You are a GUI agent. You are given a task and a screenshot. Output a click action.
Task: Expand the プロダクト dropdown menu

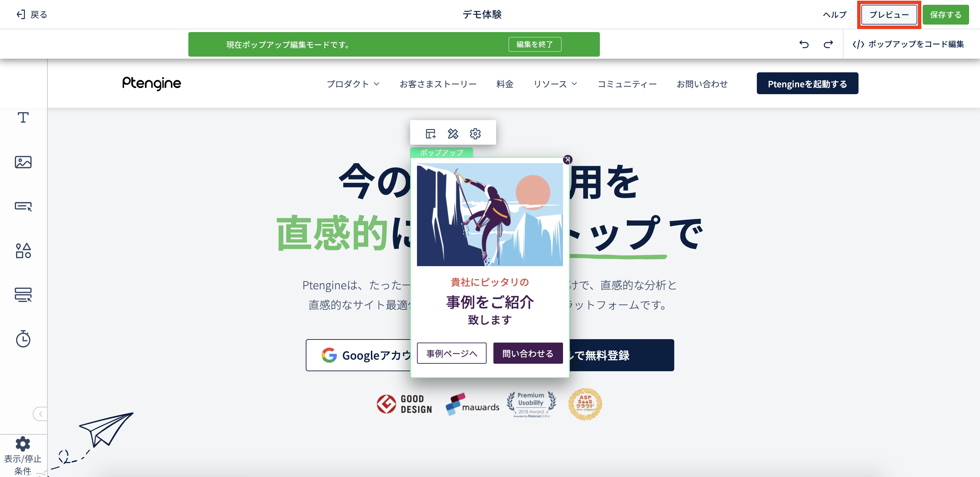tap(353, 84)
